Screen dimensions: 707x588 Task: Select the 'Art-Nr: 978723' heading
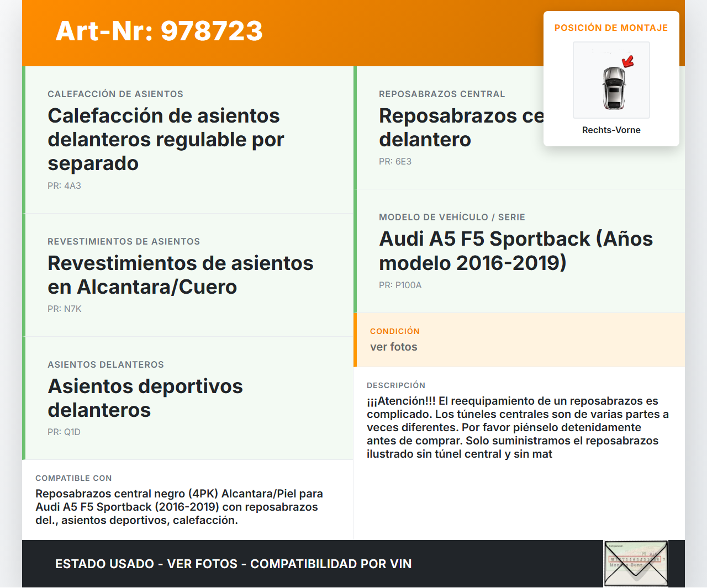tap(159, 31)
